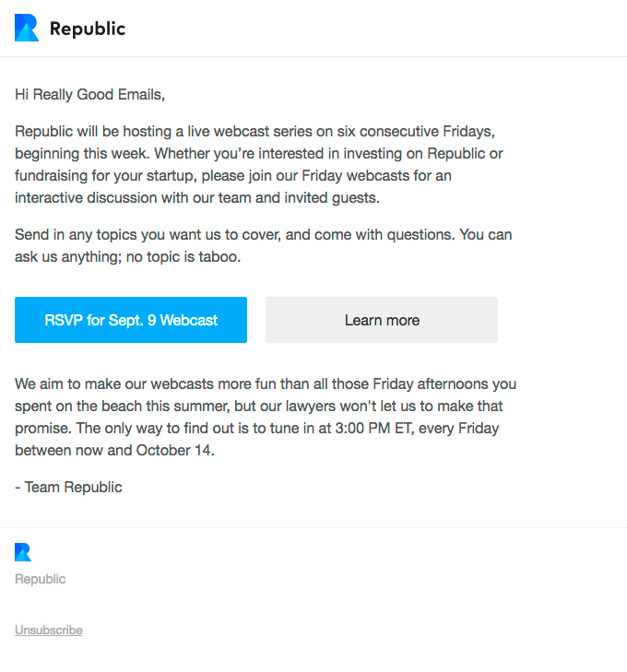The image size is (627, 672).
Task: Click the 'interactive discussion with our team' line
Action: pos(129,197)
